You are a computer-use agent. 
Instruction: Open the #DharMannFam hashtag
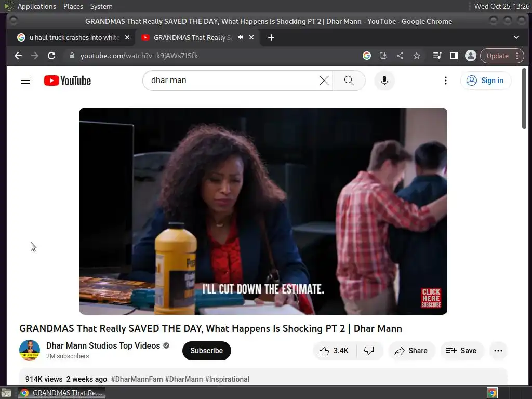[137, 379]
